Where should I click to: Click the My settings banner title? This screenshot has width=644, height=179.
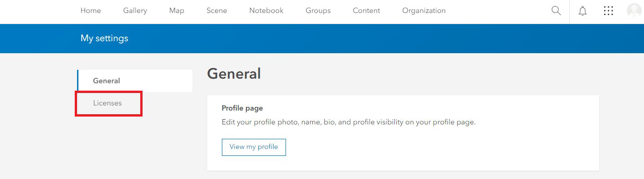click(x=104, y=38)
